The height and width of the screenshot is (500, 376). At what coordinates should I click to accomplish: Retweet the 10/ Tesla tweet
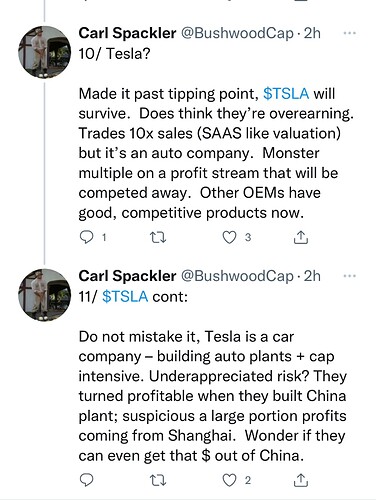(x=158, y=237)
